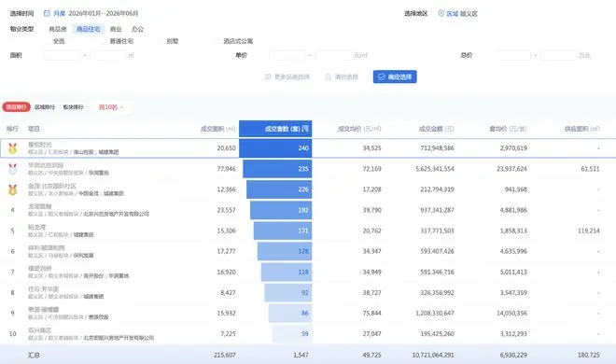This screenshot has height=364, width=616.
Task: Click the gold medal icon in the 240 row
Action: 12,148
